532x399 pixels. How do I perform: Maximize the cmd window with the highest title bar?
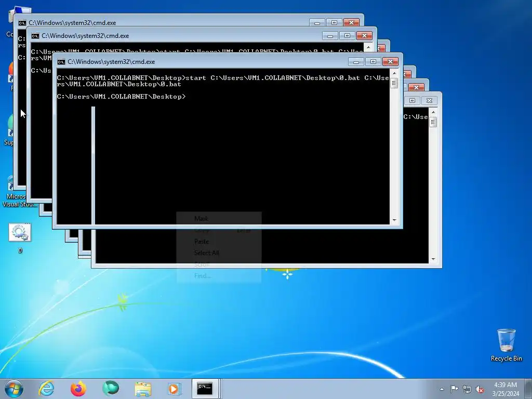tap(334, 23)
